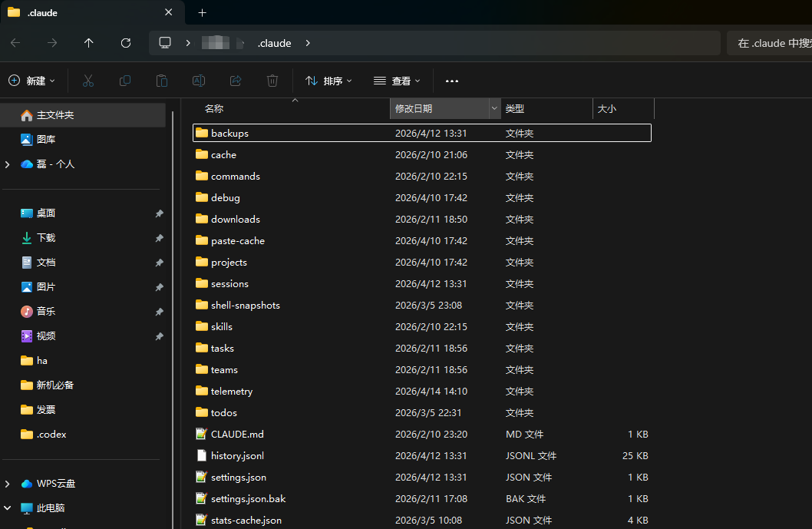Open the 新建 dropdown menu
The width and height of the screenshot is (812, 529).
tap(31, 81)
